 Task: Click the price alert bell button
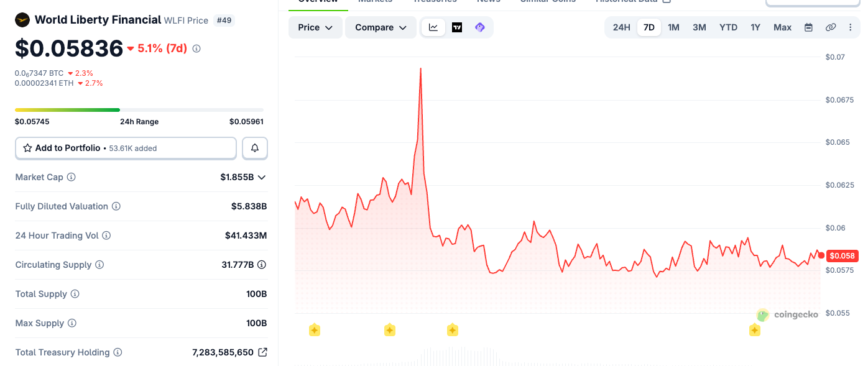[x=255, y=148]
